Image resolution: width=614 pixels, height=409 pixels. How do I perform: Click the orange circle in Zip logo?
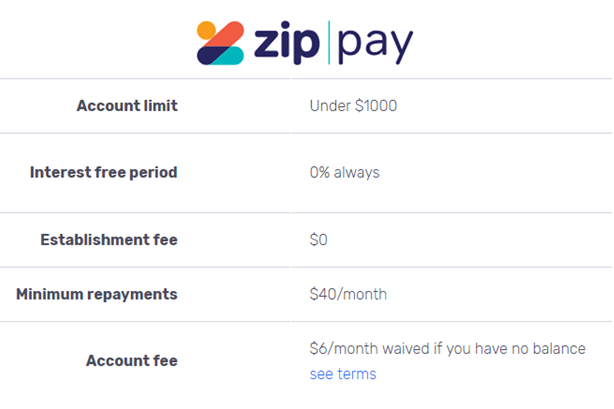pyautogui.click(x=206, y=30)
